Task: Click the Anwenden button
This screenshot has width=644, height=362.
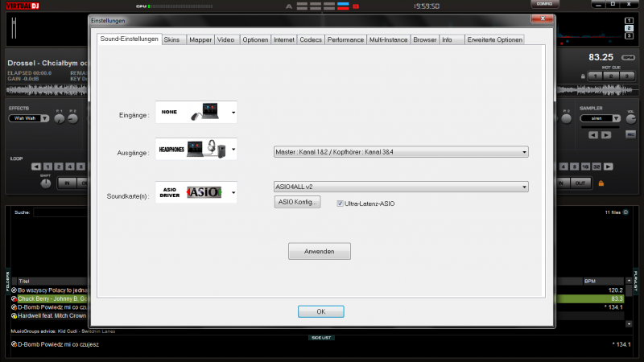Action: click(x=320, y=251)
